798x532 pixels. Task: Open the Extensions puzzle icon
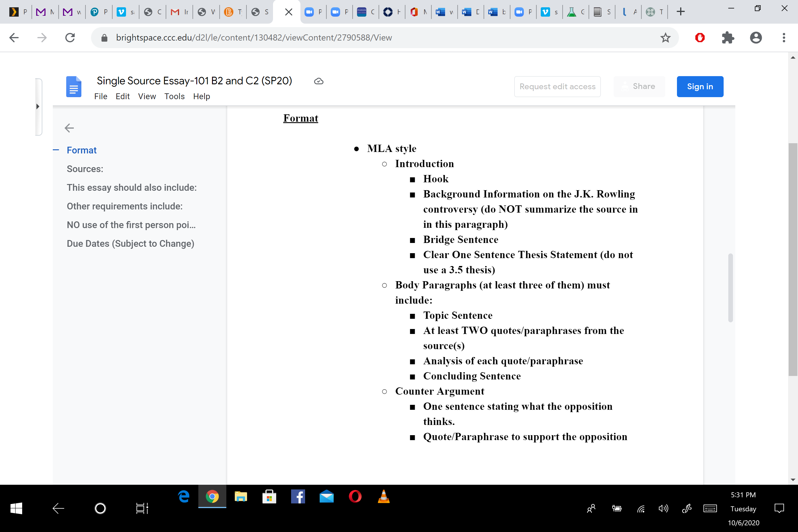point(728,38)
